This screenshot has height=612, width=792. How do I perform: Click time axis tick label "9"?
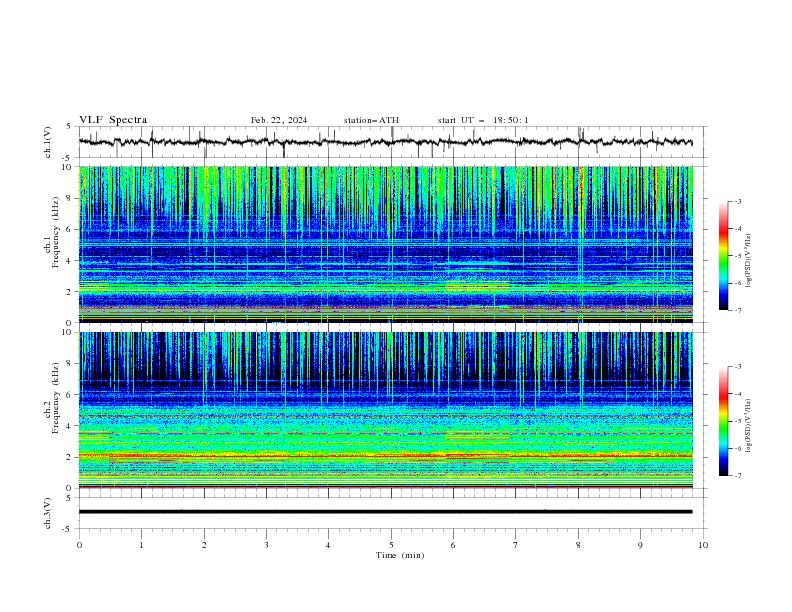tap(640, 545)
